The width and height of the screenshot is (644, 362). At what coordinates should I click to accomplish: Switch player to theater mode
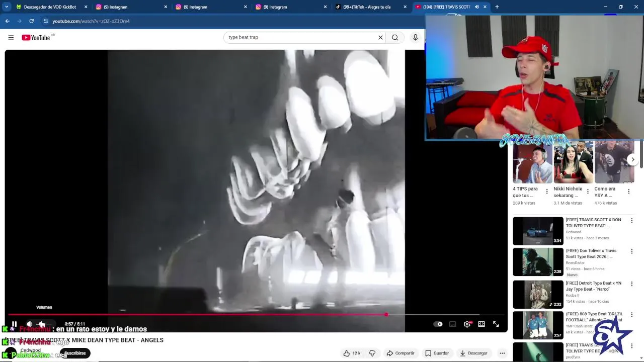tap(481, 324)
